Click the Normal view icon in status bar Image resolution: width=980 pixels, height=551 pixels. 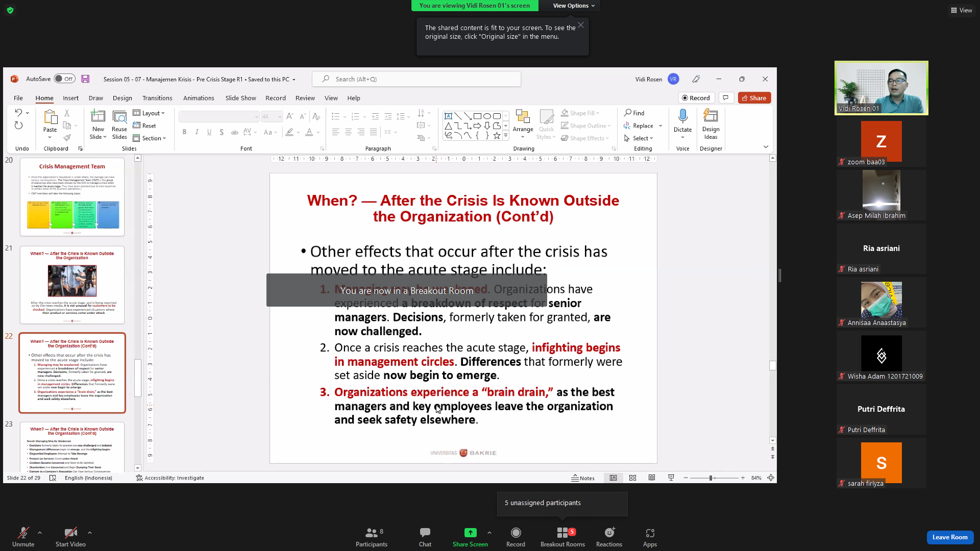(613, 478)
